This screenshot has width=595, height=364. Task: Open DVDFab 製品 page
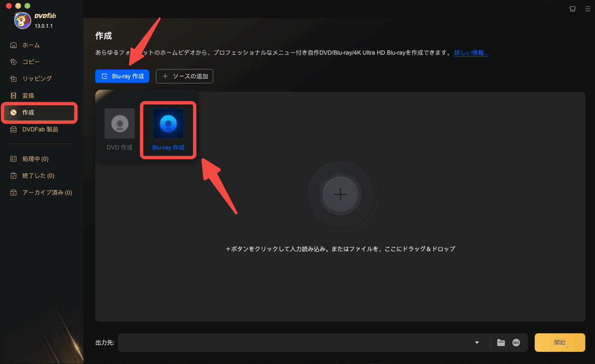41,129
